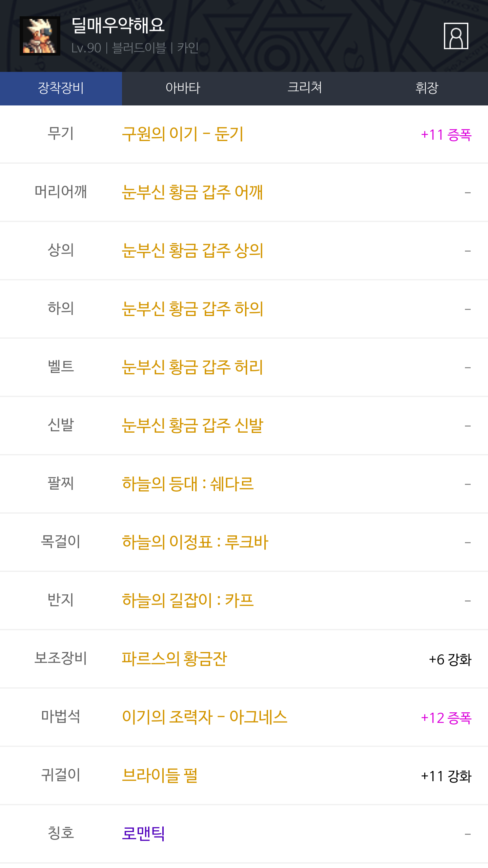
Task: Open 눈부신 황금 갑주 상의 details
Action: [x=192, y=251]
